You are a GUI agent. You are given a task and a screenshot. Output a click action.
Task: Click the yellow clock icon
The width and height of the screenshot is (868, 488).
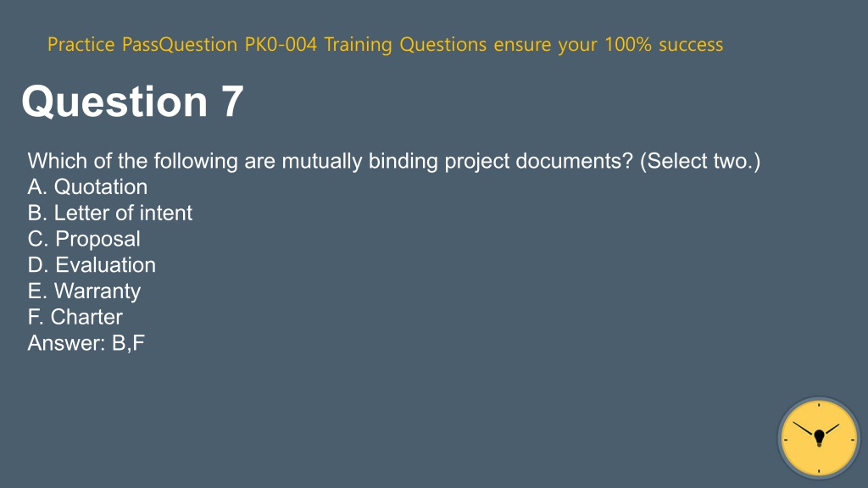pos(819,438)
